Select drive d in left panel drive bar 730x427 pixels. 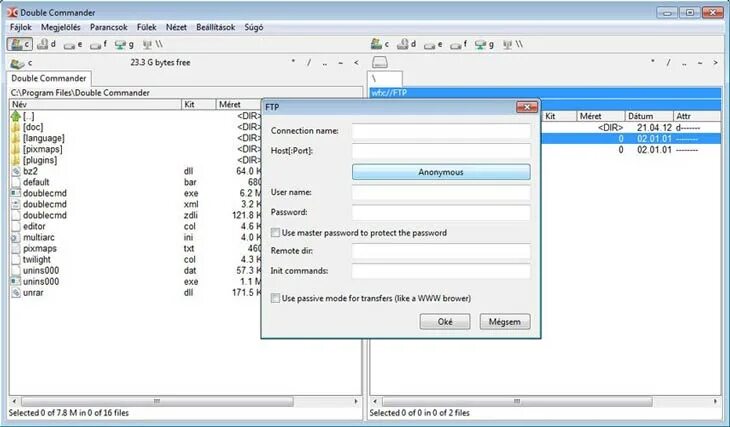(x=47, y=44)
